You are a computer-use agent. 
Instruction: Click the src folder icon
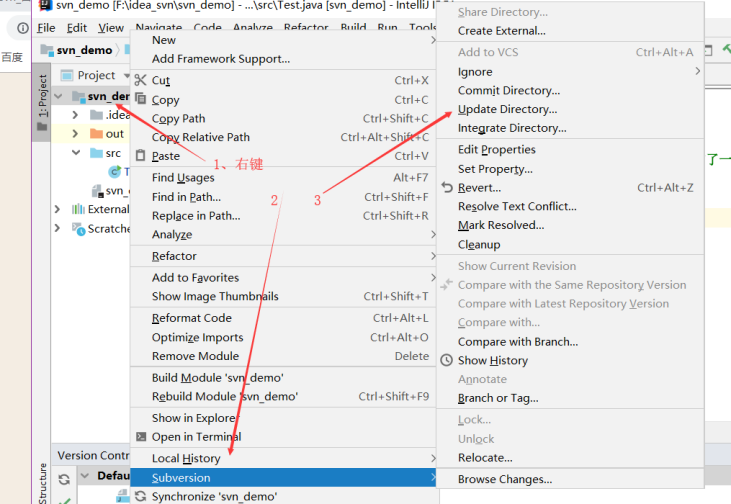pos(96,153)
